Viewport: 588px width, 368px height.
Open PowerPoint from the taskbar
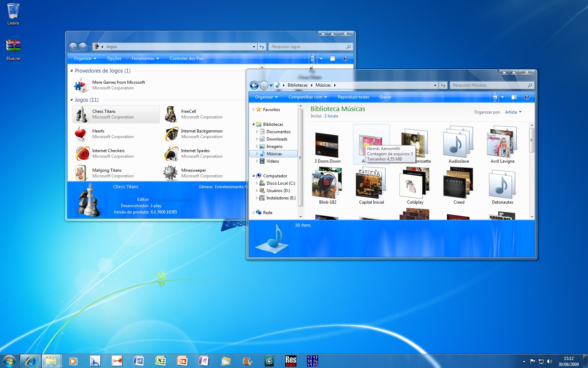182,361
